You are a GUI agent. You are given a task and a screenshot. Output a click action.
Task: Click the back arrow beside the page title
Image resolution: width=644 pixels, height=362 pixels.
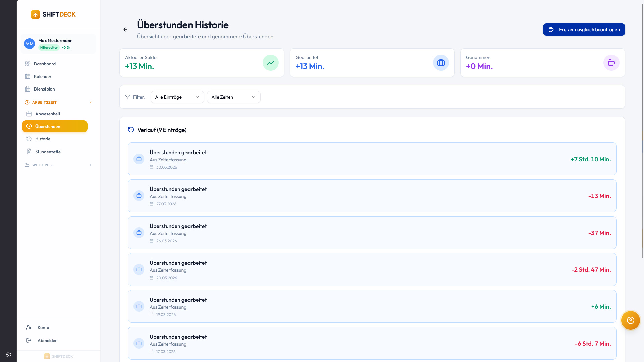pyautogui.click(x=125, y=29)
